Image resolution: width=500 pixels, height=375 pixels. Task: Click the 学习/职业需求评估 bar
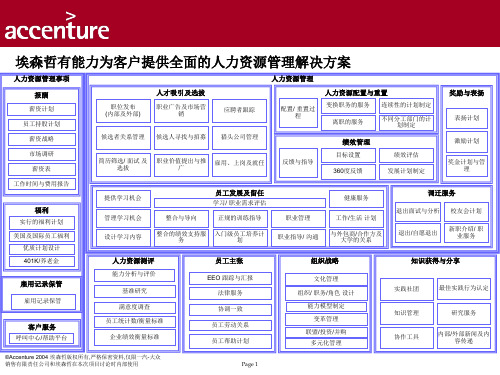[x=239, y=203]
